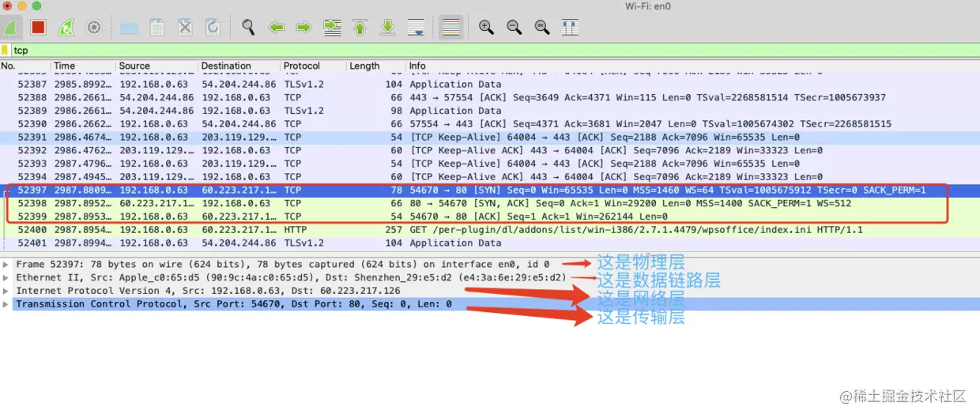Jump to the first packet
Screen dimensions: 980x418
(360, 28)
